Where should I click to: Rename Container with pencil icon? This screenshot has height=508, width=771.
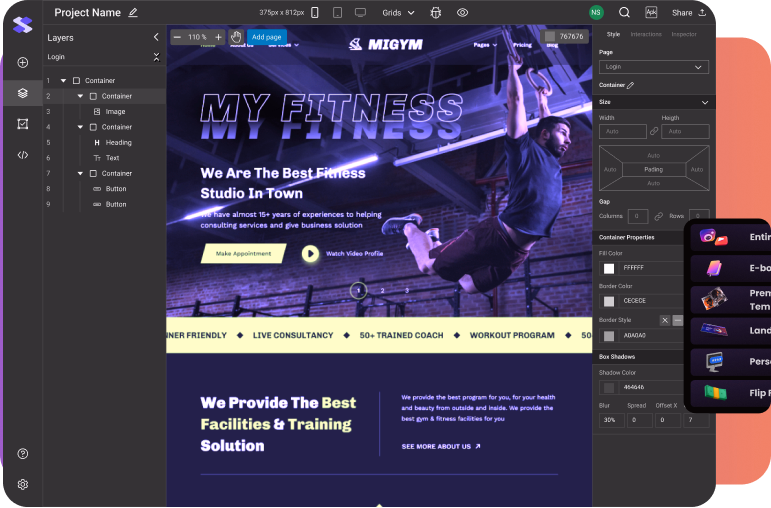(630, 85)
